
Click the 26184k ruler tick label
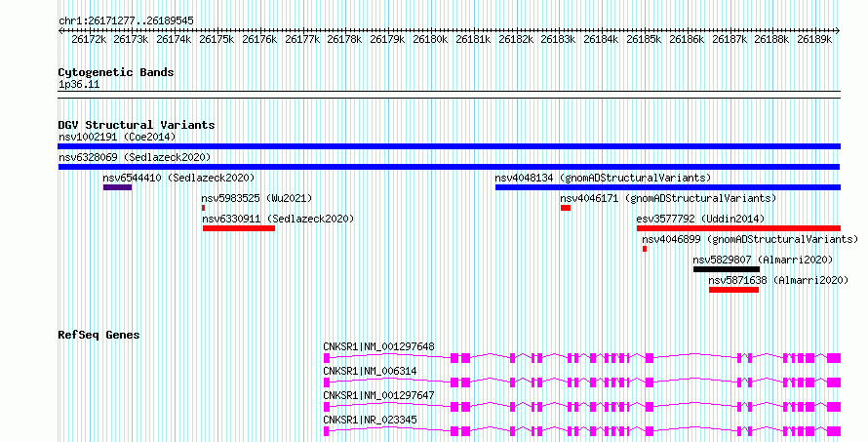[601, 39]
